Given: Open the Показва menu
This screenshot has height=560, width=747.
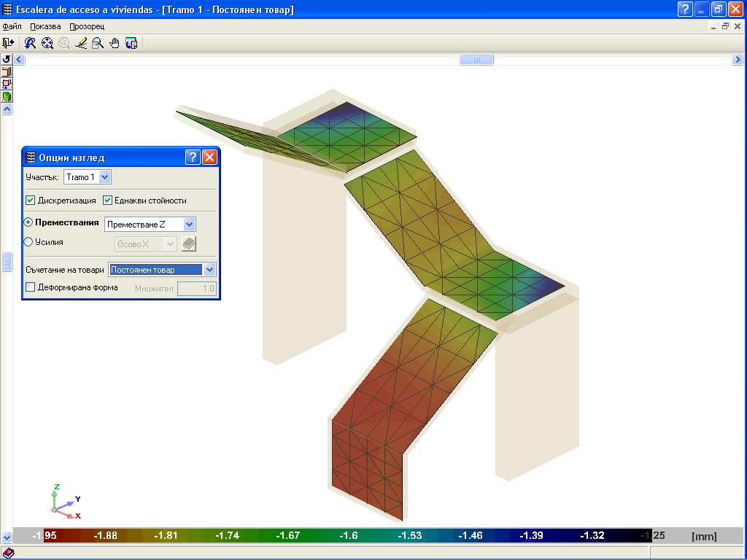Looking at the screenshot, I should pyautogui.click(x=45, y=26).
